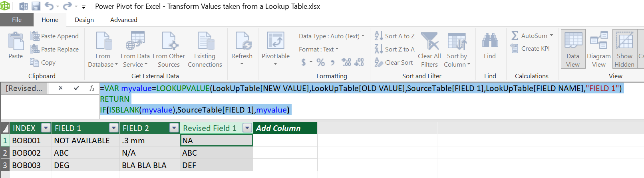Click AutoSum
Image resolution: width=644 pixels, height=178 pixels.
tap(529, 36)
